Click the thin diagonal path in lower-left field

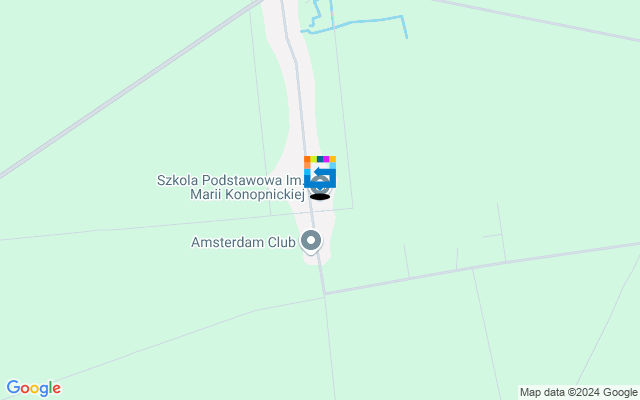tap(163, 342)
